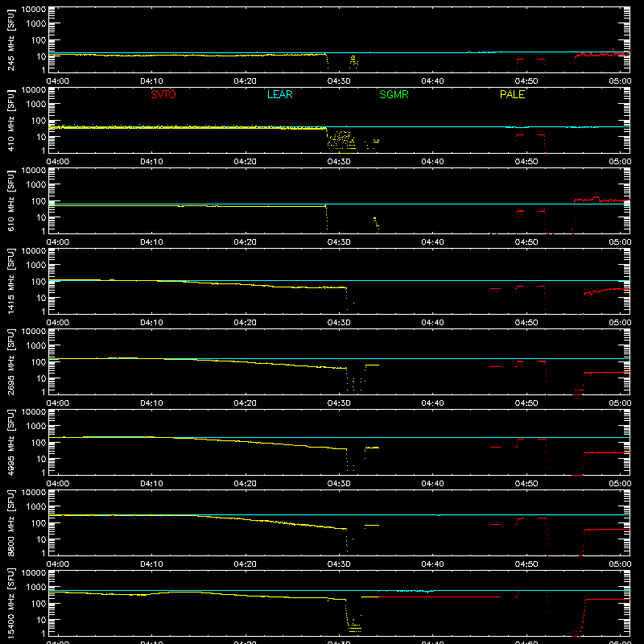Click the 1000 tick on the 410 MHz plot
Image resolution: width=644 pixels, height=644 pixels.
(x=36, y=105)
